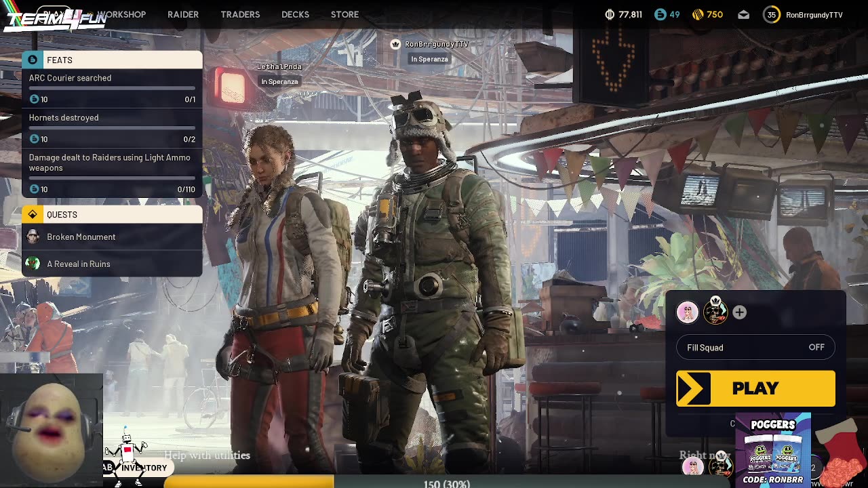Click the ARC Courier searched progress bar
868x488 pixels.
click(x=112, y=88)
